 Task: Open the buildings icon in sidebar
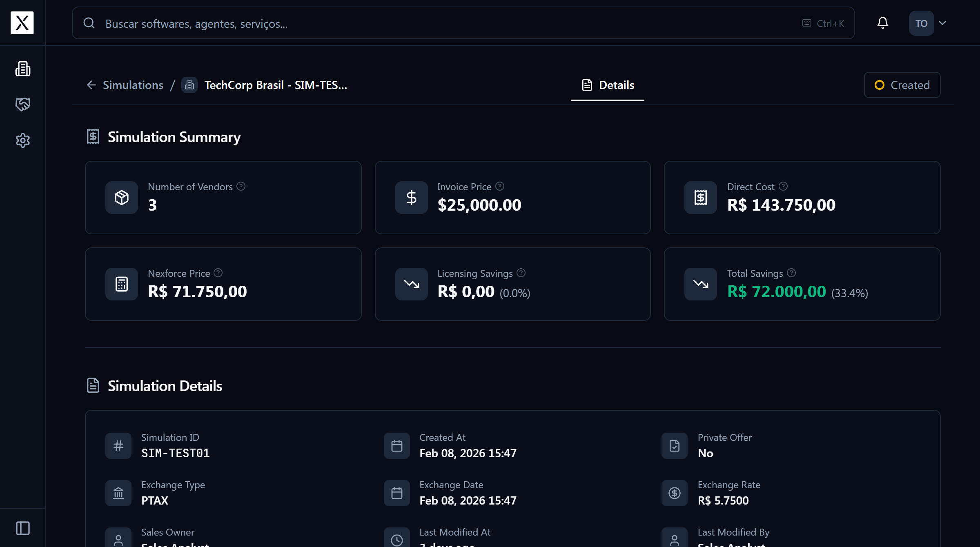coord(23,69)
